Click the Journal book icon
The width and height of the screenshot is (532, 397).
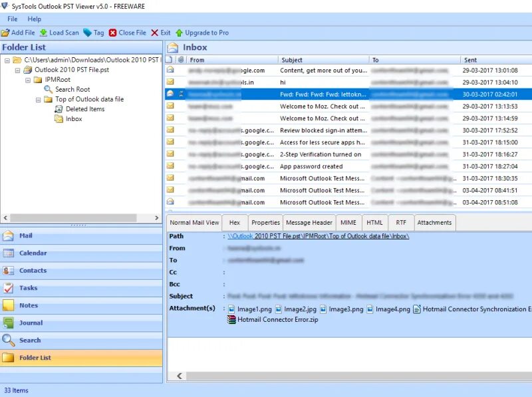point(8,323)
